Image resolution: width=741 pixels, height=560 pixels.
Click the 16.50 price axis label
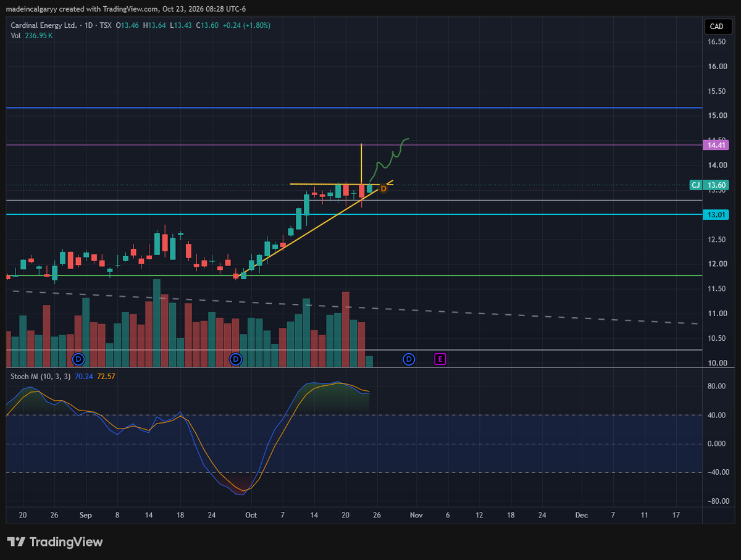716,42
